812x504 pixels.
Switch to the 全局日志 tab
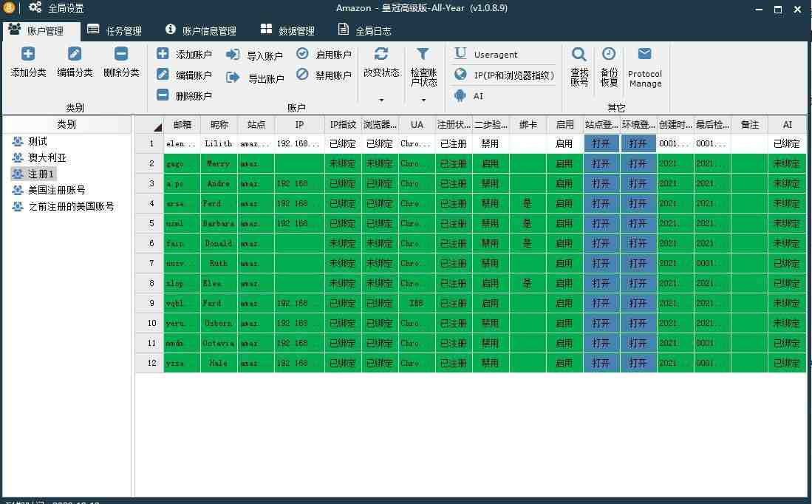click(x=364, y=30)
